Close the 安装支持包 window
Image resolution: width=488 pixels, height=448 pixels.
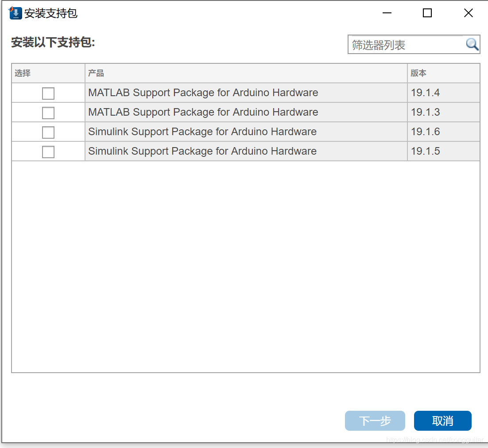point(468,13)
